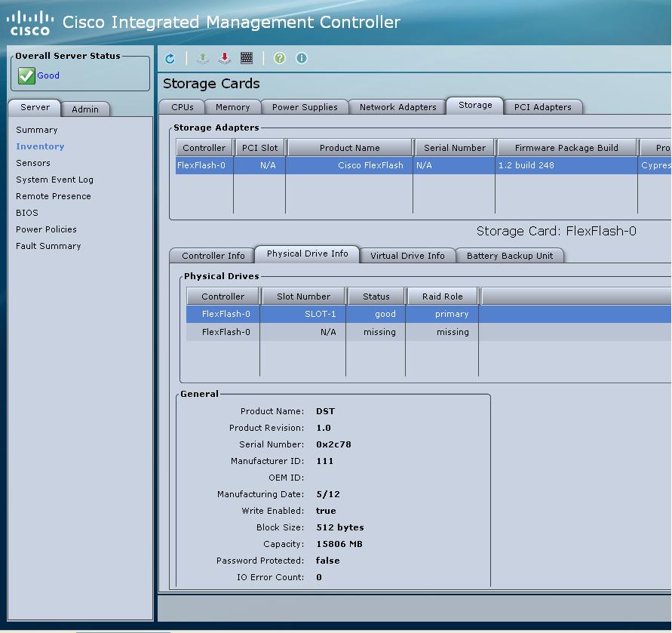Screen dimensions: 672x633
Task: Sort Physical Drives by Status header
Action: click(376, 297)
